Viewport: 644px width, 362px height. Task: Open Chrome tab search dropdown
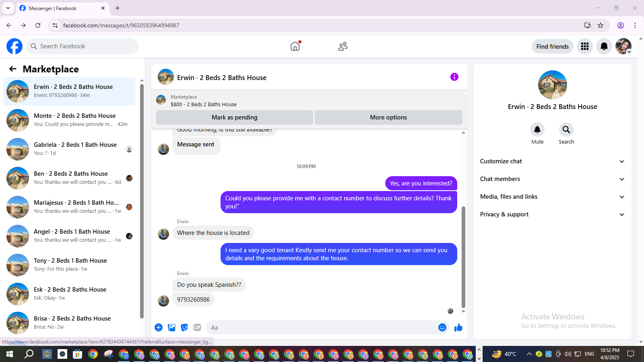pyautogui.click(x=8, y=8)
